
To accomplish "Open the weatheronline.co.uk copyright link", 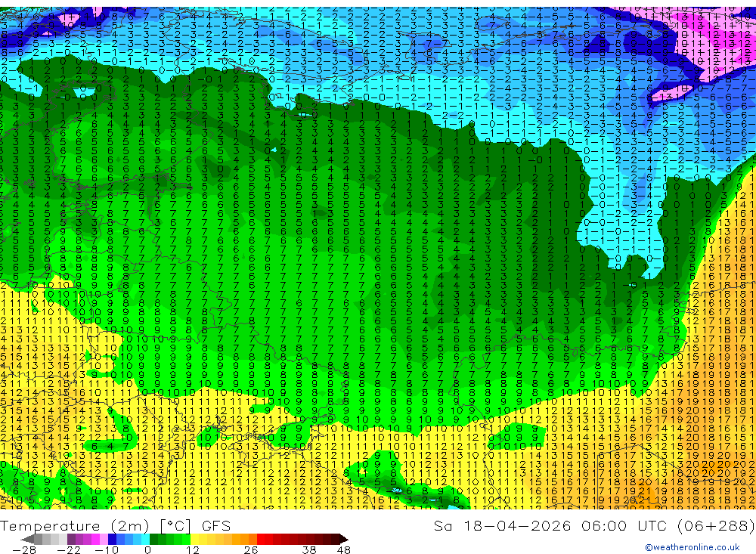I will (x=692, y=546).
